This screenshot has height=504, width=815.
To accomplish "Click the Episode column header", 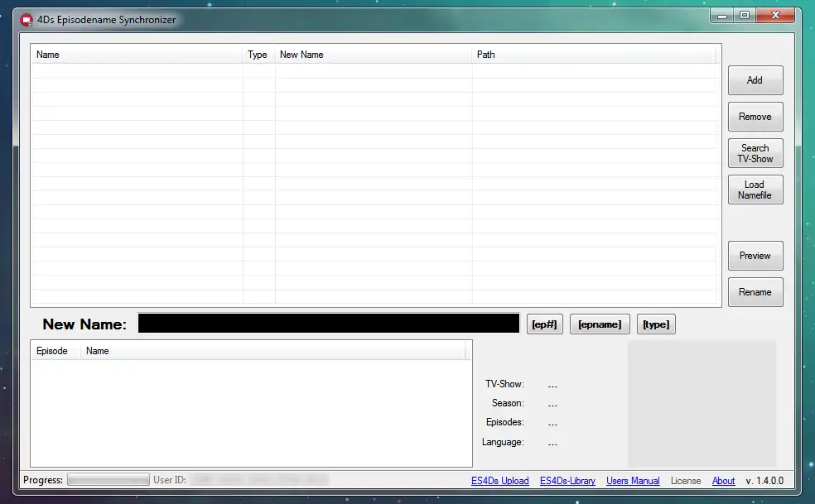I will point(55,351).
